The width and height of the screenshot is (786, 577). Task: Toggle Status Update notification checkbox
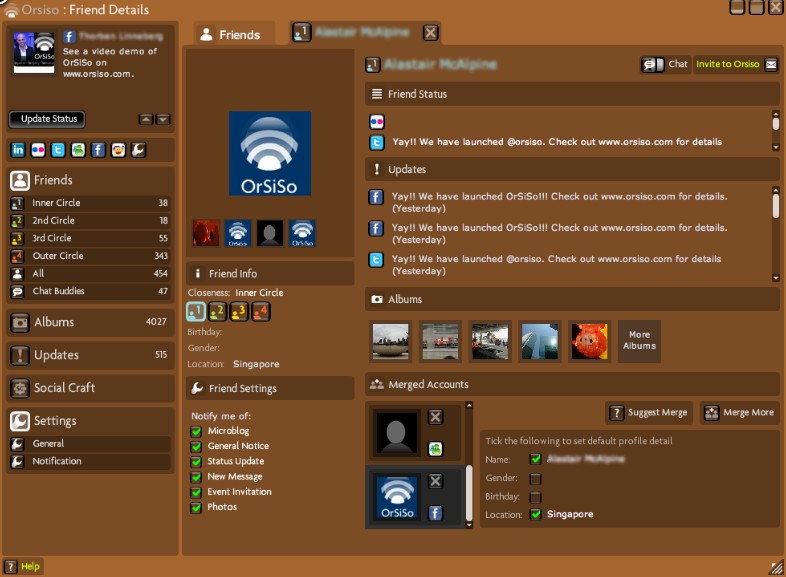click(196, 462)
